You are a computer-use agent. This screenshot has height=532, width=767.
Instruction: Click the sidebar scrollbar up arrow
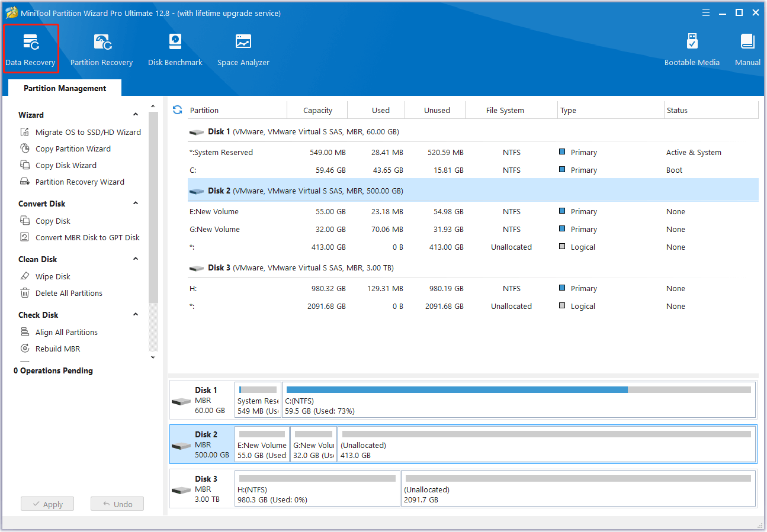tap(153, 105)
